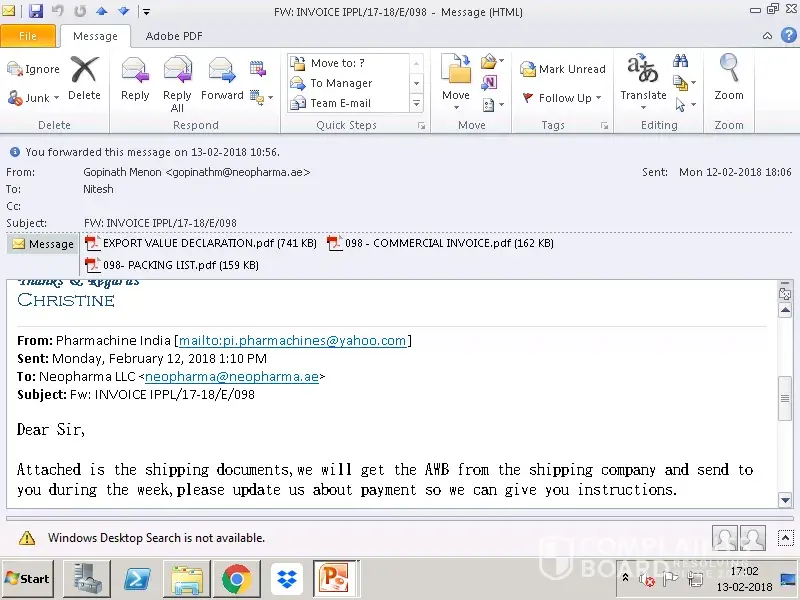Mark the message as Unread
The image size is (800, 600).
(563, 69)
